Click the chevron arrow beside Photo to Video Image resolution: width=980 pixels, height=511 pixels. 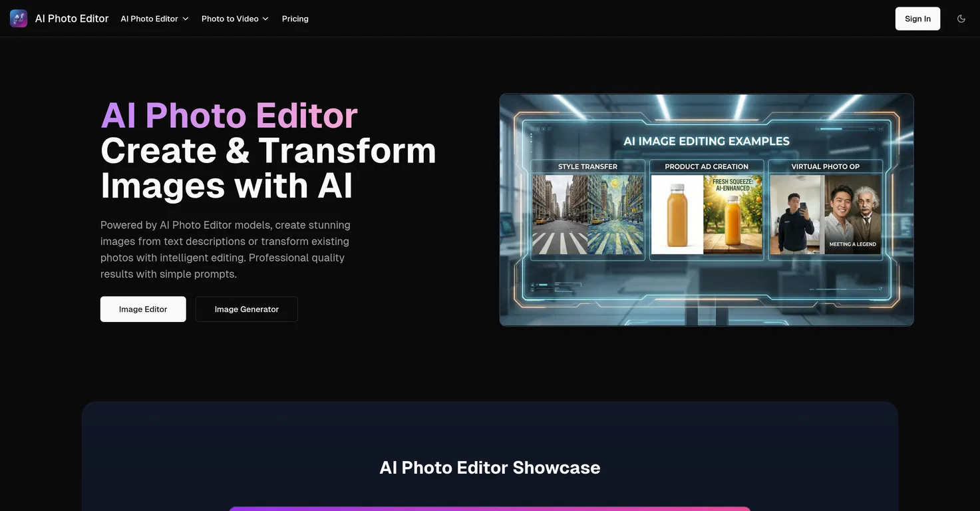(265, 19)
